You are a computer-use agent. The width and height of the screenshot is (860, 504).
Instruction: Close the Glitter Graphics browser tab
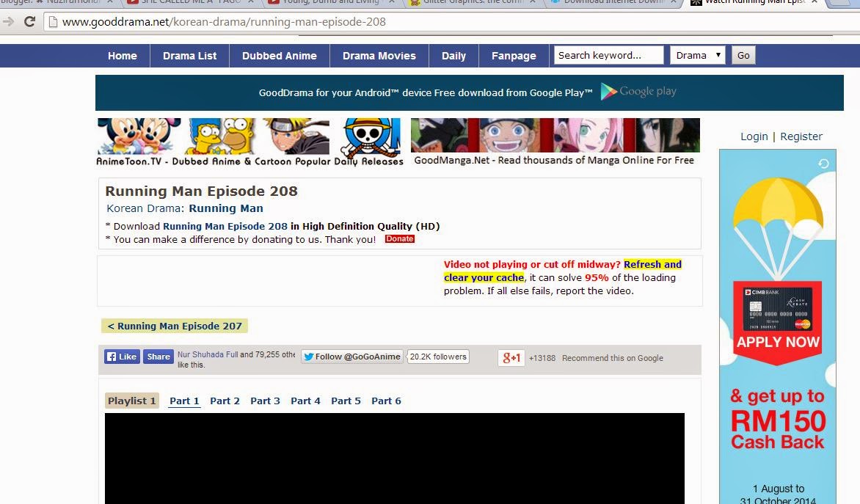click(x=533, y=2)
